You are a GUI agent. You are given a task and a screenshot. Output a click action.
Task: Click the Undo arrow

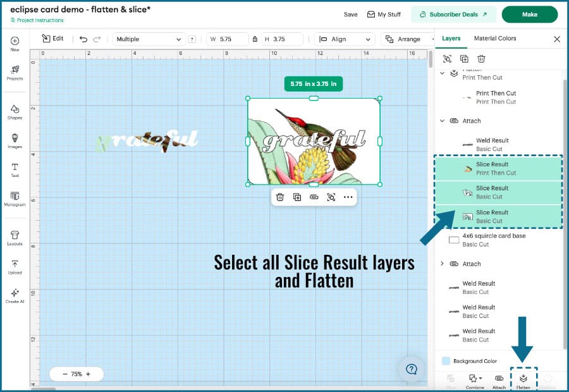point(83,39)
